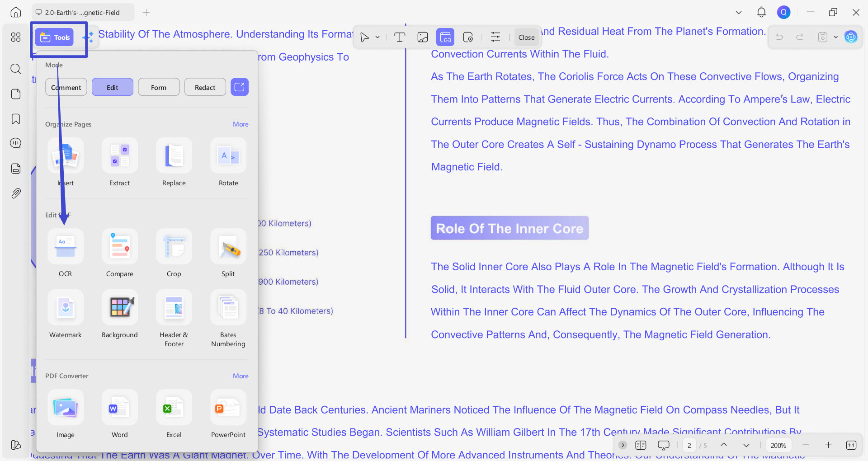Switch to Redact mode
868x461 pixels.
click(205, 87)
